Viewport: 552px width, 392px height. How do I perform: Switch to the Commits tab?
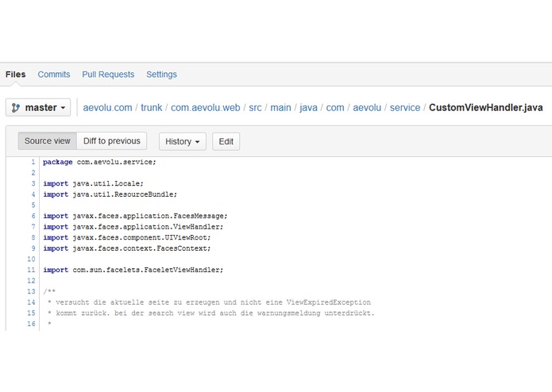click(54, 75)
